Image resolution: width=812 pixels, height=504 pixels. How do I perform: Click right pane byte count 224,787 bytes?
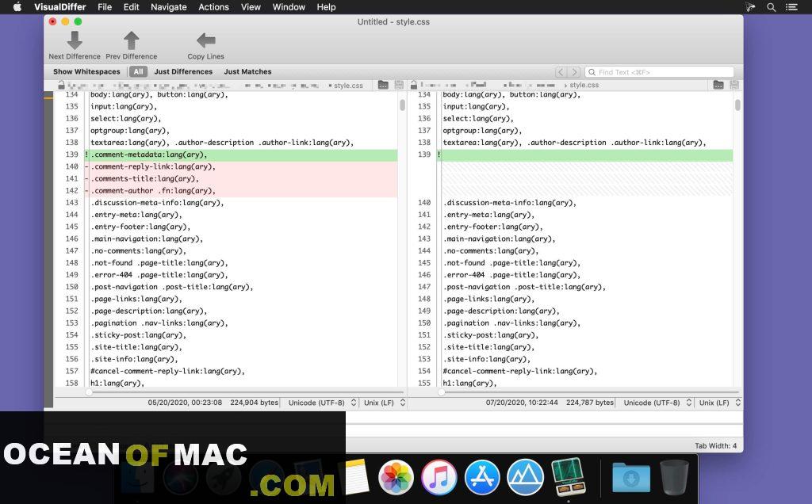coord(590,403)
